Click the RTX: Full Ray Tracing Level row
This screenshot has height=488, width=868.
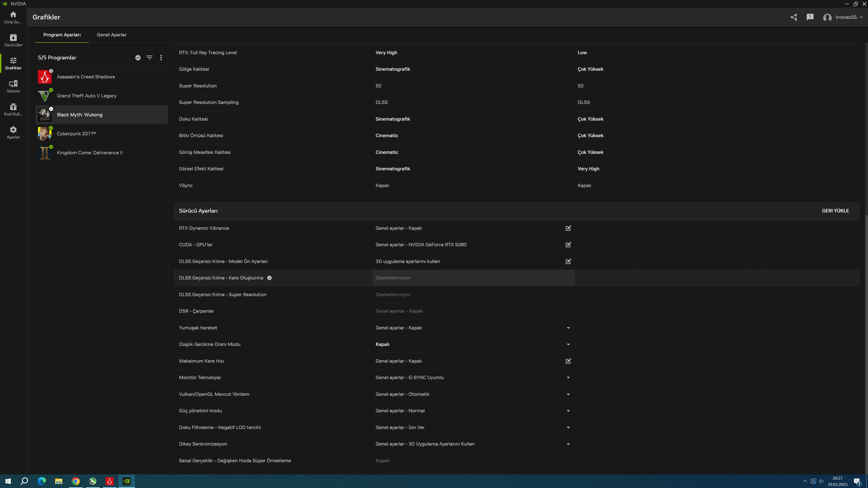517,53
